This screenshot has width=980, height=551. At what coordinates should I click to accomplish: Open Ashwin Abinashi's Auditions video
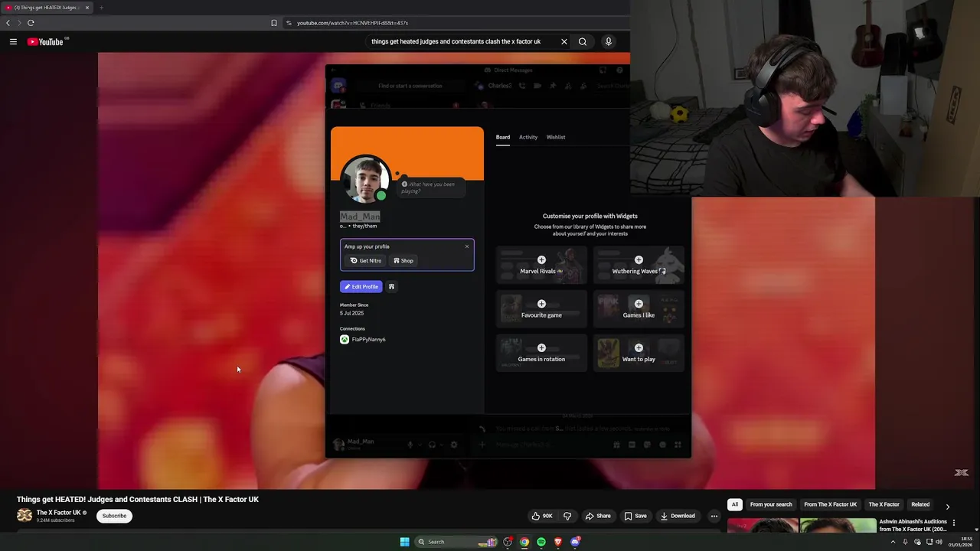click(913, 526)
